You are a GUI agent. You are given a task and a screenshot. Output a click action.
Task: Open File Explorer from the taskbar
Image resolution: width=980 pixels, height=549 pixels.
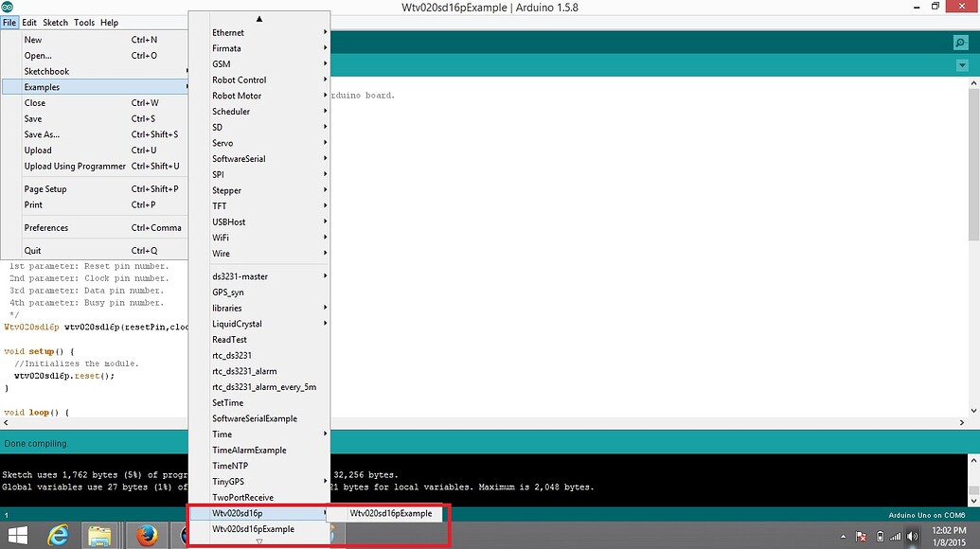point(99,535)
